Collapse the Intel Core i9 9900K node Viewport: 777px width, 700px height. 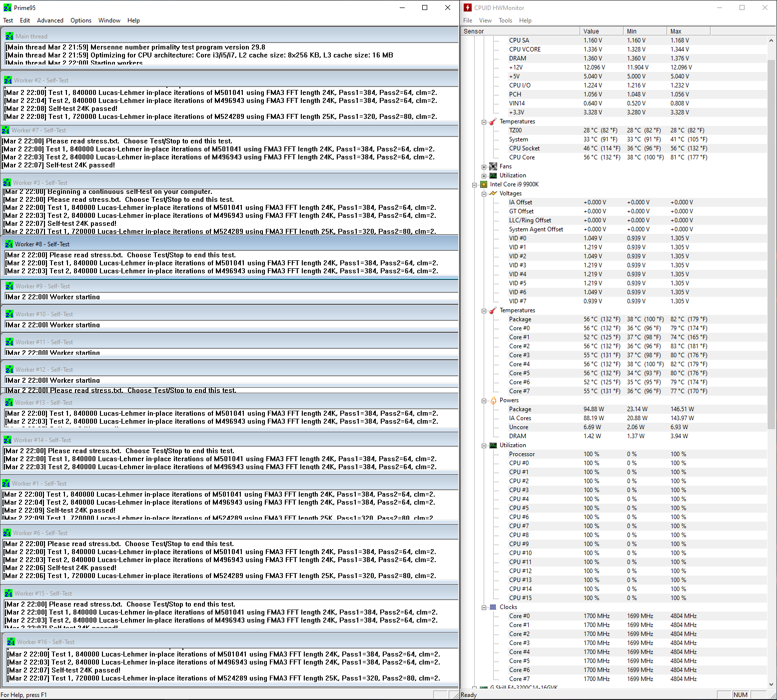coord(474,185)
